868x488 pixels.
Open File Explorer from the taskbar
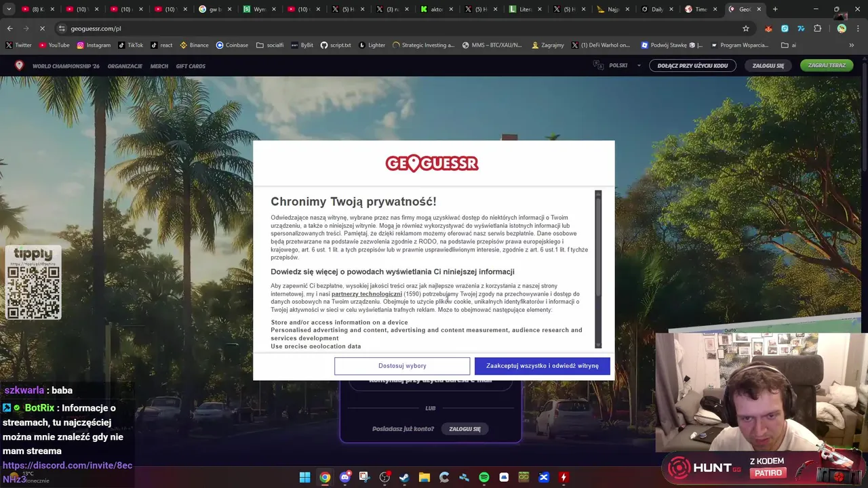(x=424, y=477)
